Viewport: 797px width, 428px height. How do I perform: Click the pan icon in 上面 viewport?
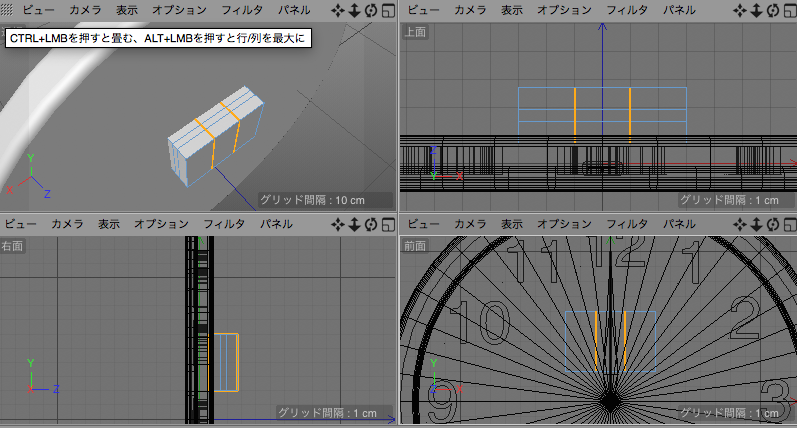740,10
